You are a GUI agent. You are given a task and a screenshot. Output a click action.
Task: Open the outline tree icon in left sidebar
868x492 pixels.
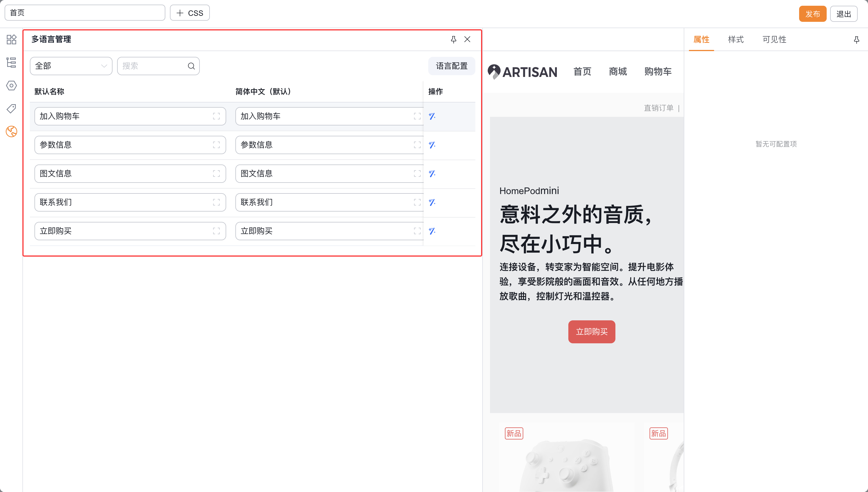click(x=11, y=63)
